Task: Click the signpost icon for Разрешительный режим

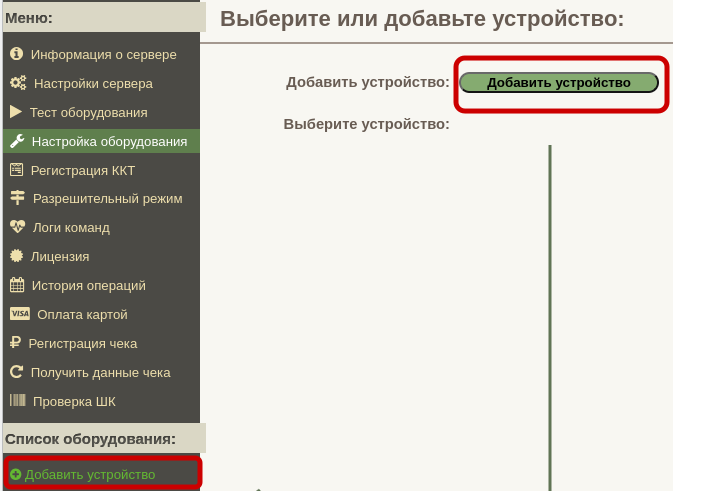Action: [x=17, y=198]
